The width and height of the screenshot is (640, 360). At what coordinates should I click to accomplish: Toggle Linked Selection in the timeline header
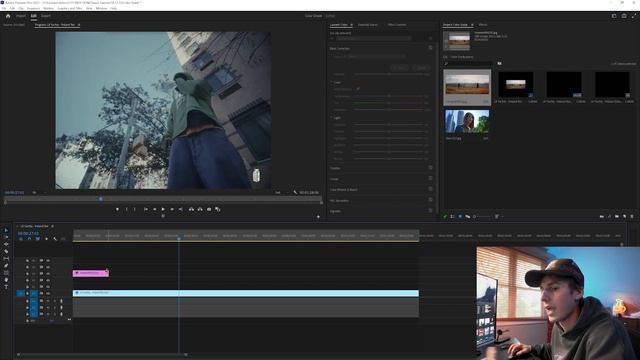[38, 239]
